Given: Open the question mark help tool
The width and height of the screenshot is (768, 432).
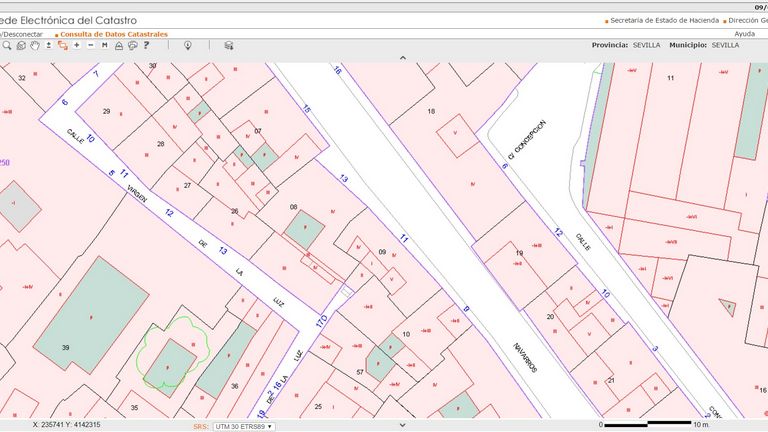Looking at the screenshot, I should click(147, 46).
